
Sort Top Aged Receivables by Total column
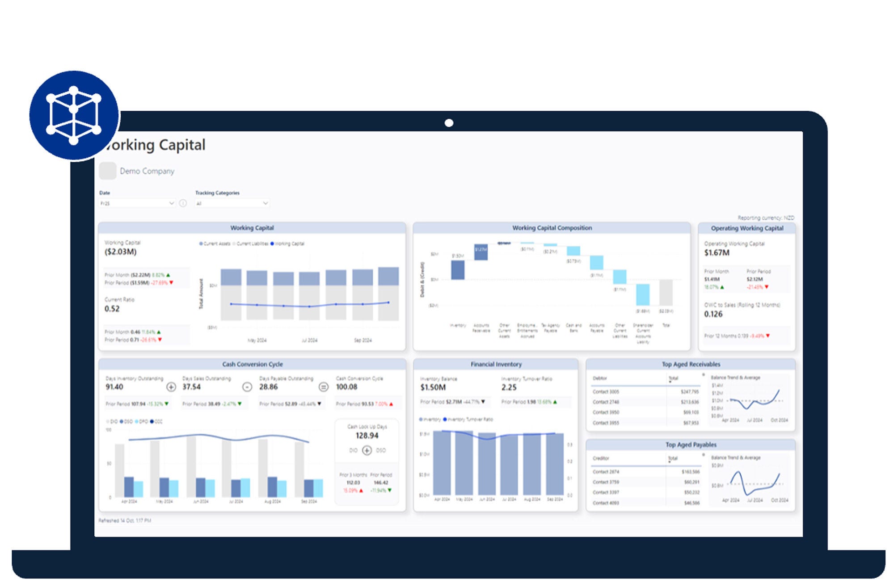click(673, 378)
